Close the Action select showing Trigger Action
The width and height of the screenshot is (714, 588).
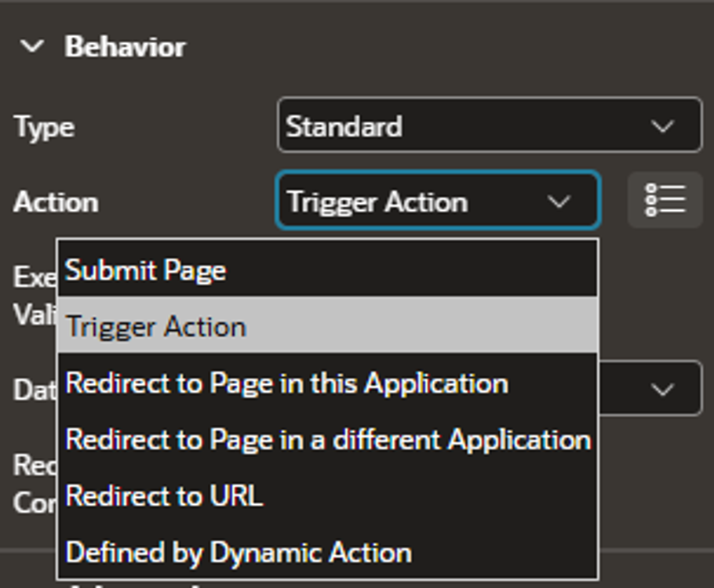pos(439,200)
